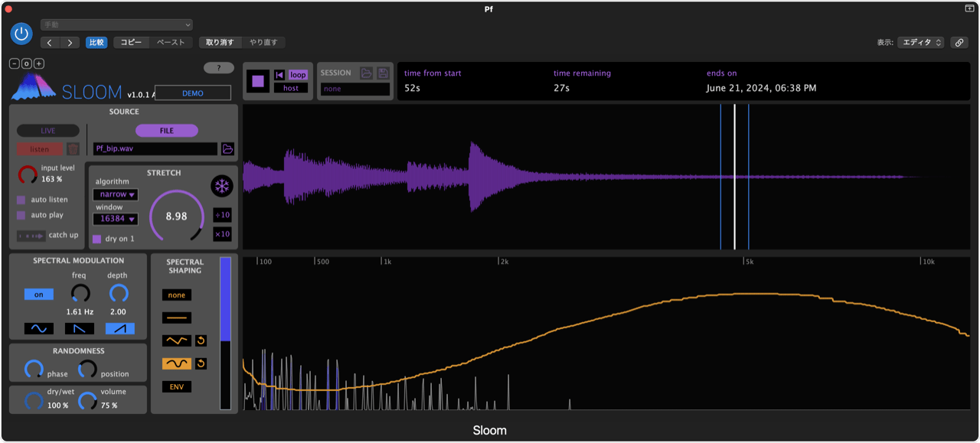Open the window size 16384 dropdown
Image resolution: width=980 pixels, height=443 pixels.
click(116, 220)
